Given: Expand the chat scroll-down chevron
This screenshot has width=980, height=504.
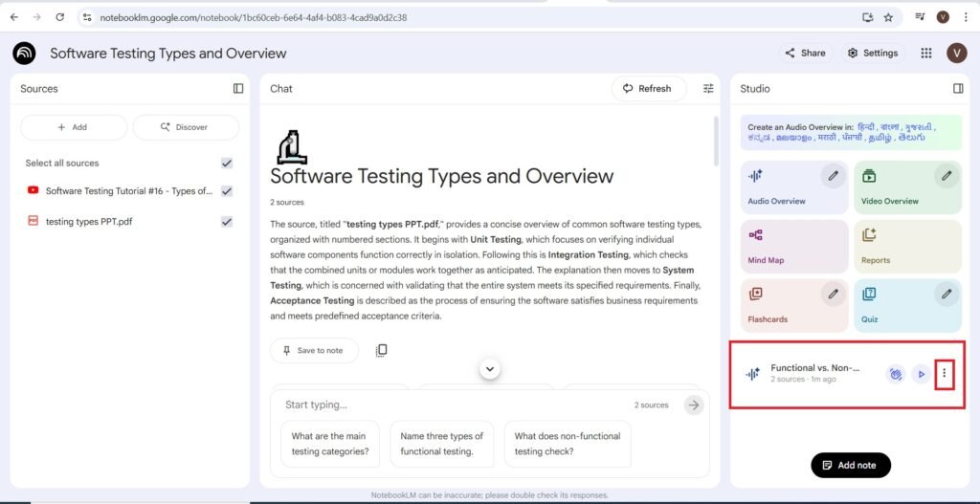Looking at the screenshot, I should tap(490, 369).
